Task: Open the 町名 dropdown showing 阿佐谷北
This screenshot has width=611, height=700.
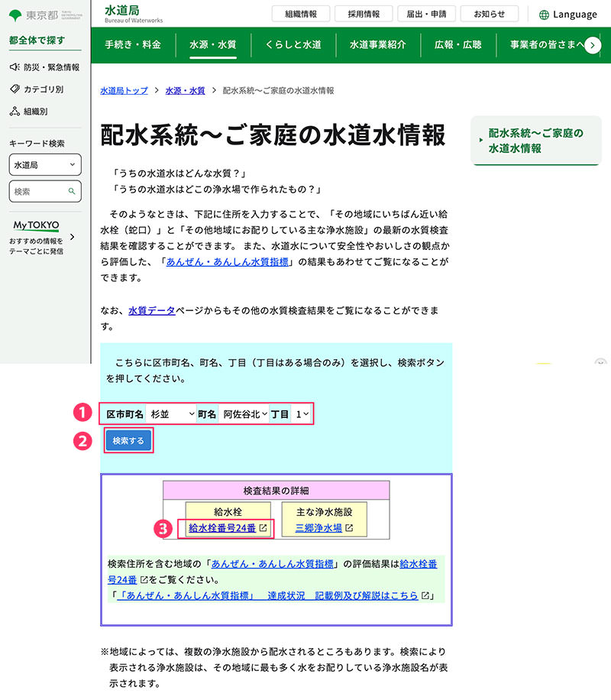Action: 242,413
